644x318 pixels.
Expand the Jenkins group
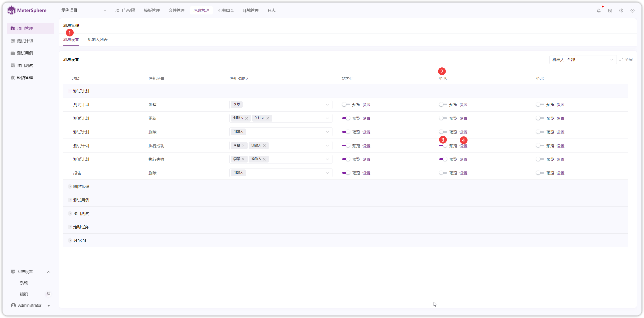click(x=70, y=240)
